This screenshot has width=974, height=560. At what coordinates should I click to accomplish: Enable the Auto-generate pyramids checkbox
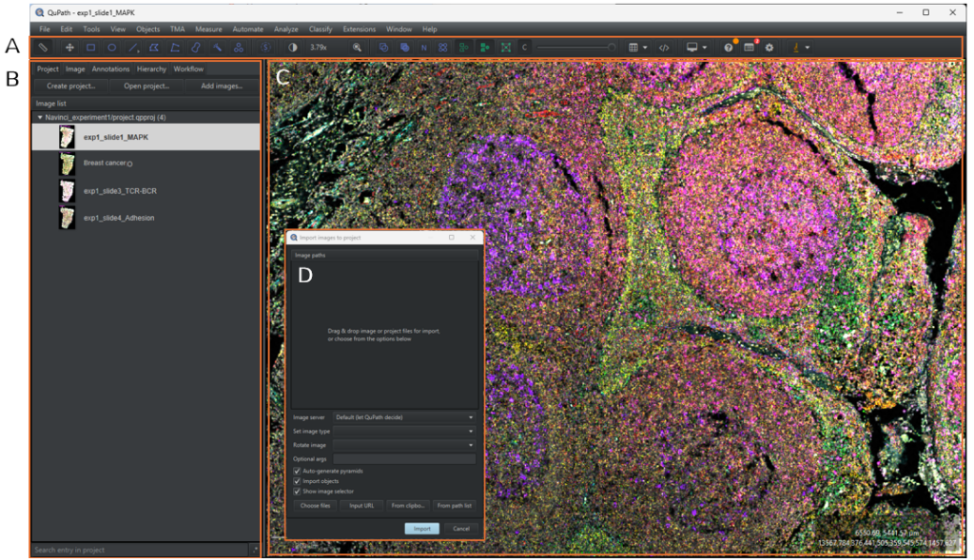tap(297, 472)
